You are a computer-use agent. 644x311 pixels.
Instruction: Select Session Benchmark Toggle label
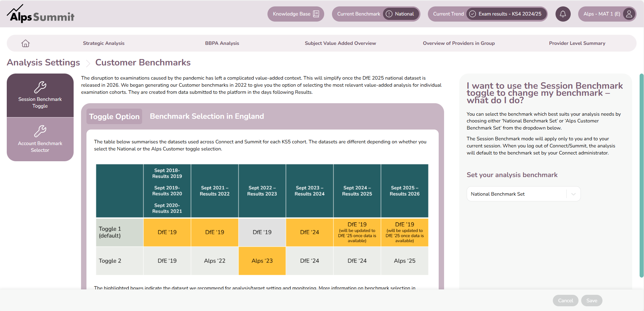pyautogui.click(x=40, y=103)
